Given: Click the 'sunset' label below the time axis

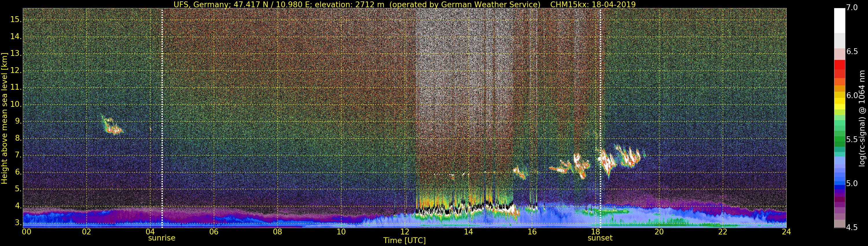Looking at the screenshot, I should (x=600, y=238).
